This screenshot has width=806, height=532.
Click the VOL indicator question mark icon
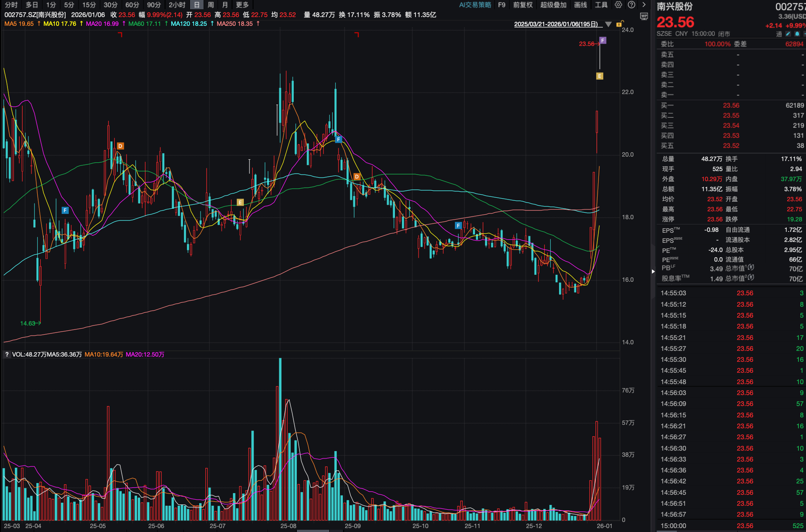7,354
